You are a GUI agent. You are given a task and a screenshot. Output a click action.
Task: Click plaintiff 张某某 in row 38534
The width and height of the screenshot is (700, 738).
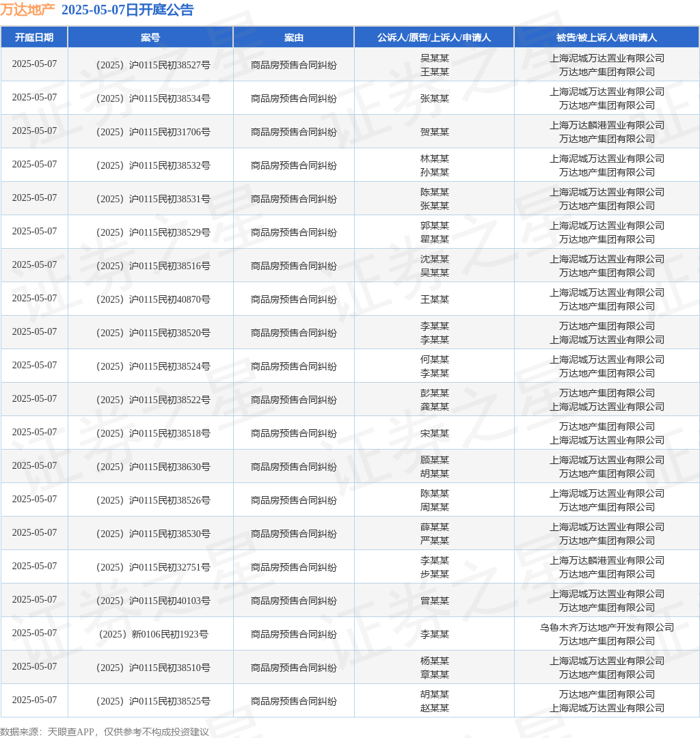(x=435, y=98)
